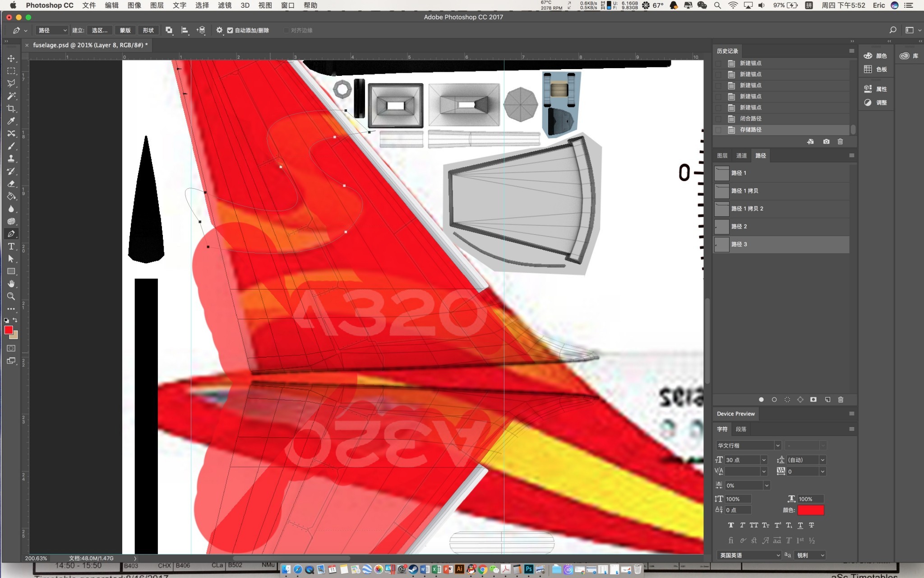Select the Crop tool
Image resolution: width=924 pixels, height=578 pixels.
[x=11, y=109]
